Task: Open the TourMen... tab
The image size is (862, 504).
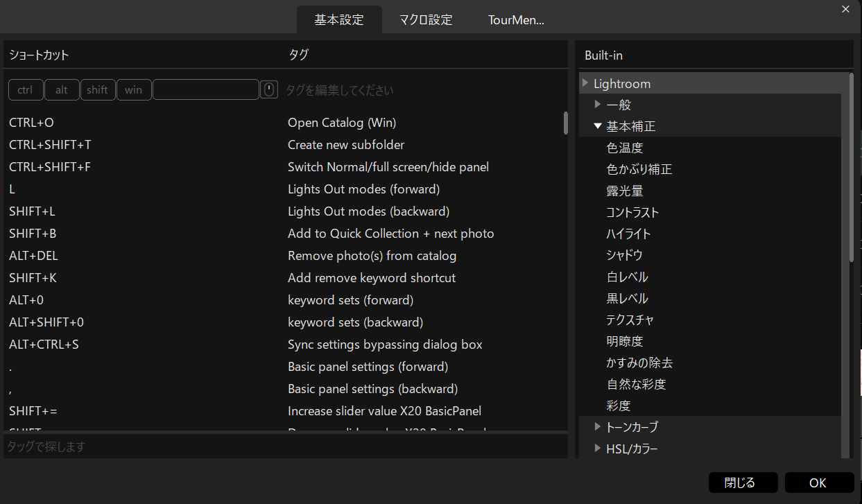Action: tap(516, 19)
